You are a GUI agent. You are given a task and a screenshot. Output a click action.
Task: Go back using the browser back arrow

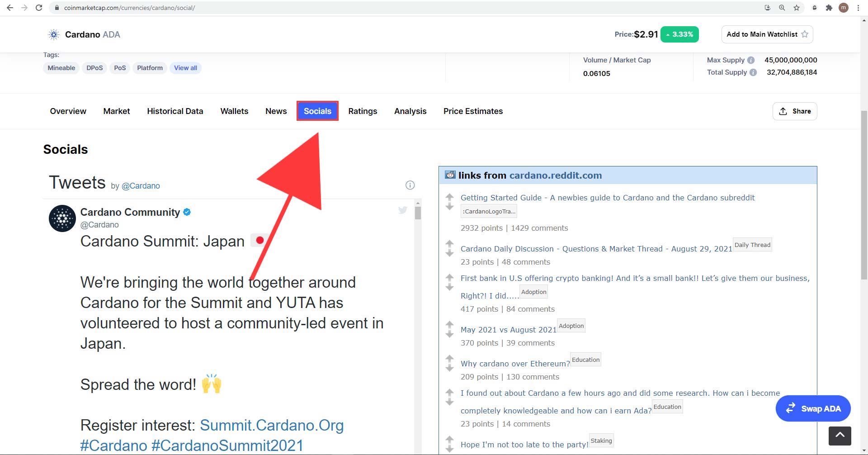pos(10,8)
